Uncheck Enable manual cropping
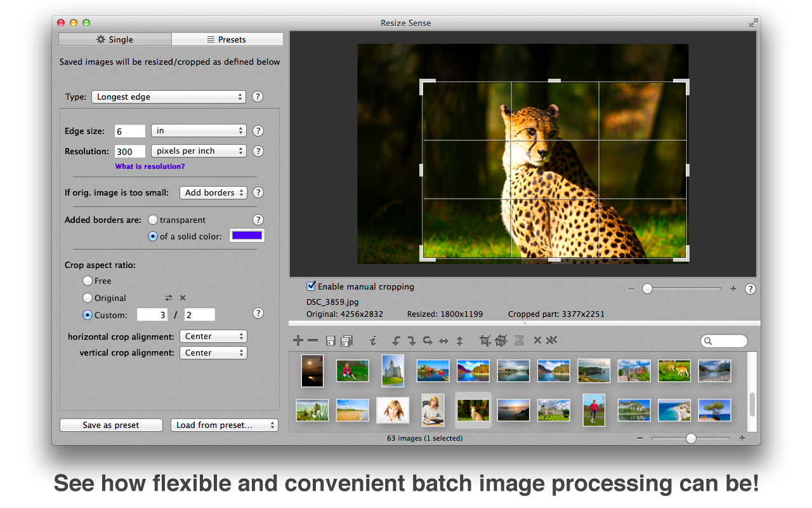 pyautogui.click(x=311, y=286)
